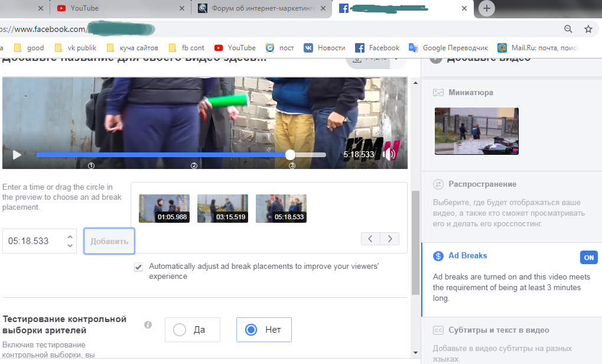602x364 pixels.
Task: Click the zoom magnifier icon in address bar
Action: (568, 29)
